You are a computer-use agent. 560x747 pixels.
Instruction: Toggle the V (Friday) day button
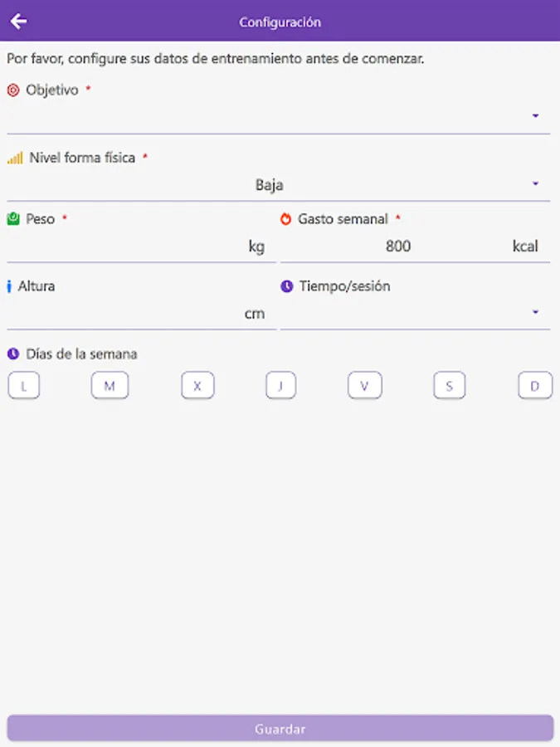[364, 386]
